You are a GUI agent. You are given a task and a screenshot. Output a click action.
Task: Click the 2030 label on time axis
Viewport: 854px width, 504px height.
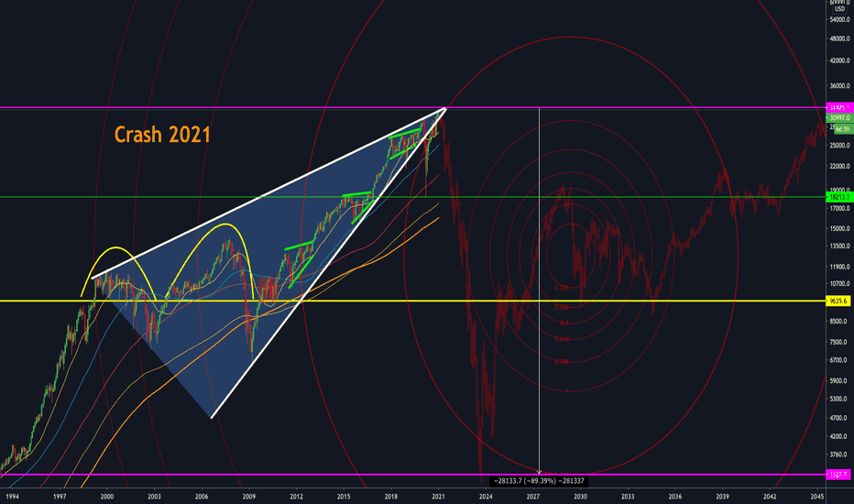point(581,497)
